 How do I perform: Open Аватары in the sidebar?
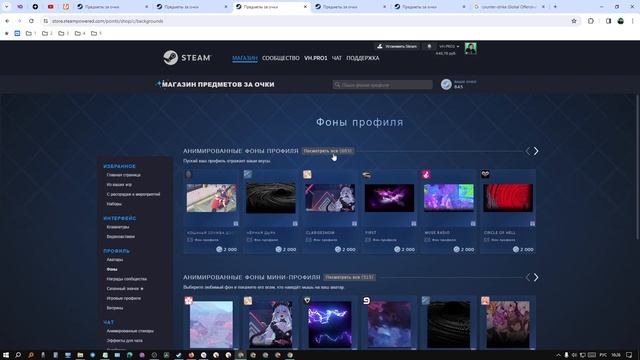click(115, 260)
